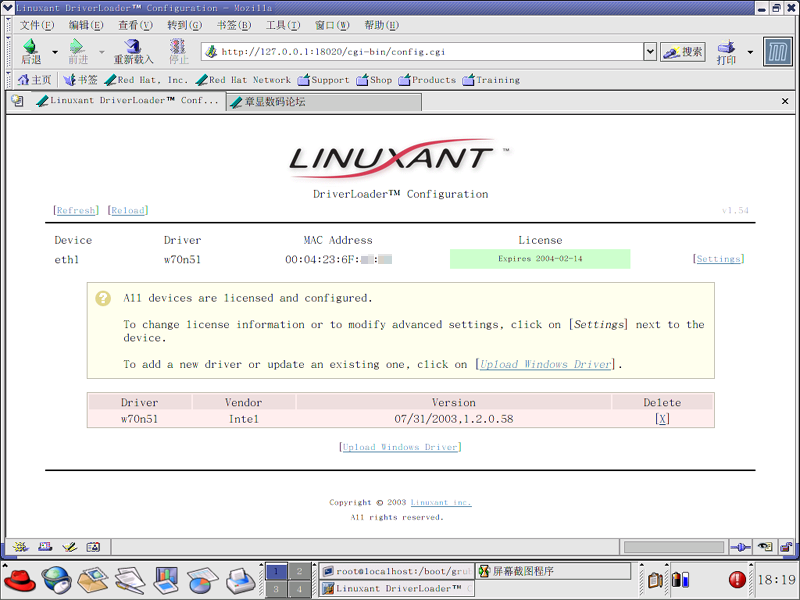Viewport: 800px width, 600px height.
Task: Click the cookie/privacy eye icon in status bar
Action: point(765,547)
